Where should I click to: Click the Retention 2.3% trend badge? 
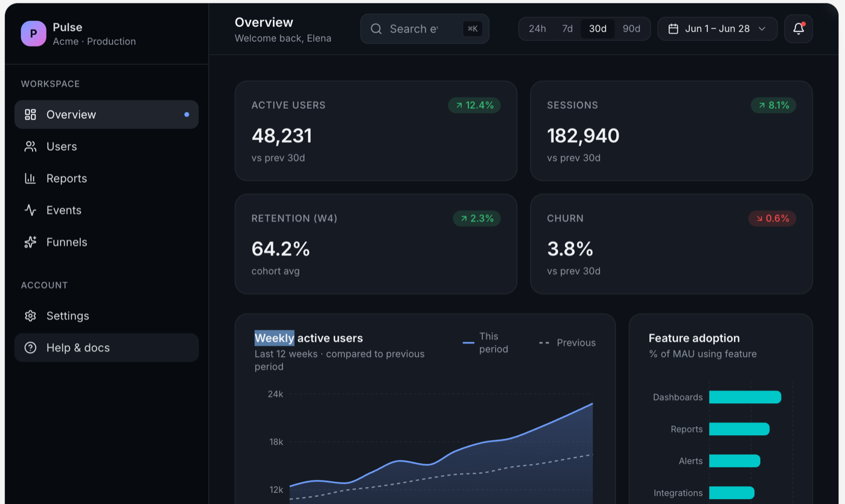477,219
